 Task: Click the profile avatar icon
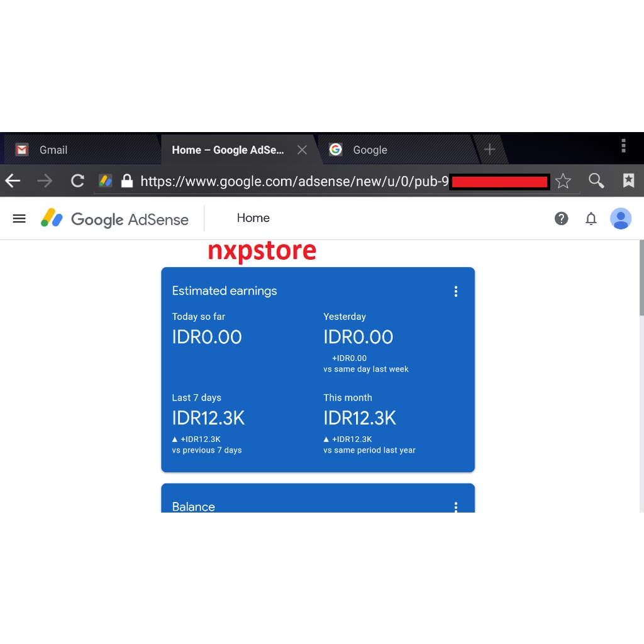click(x=621, y=218)
